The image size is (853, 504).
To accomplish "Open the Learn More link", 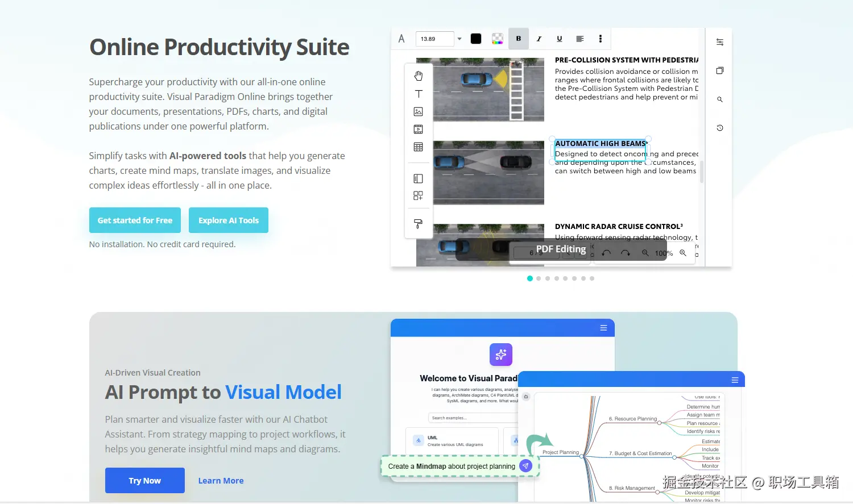I will pyautogui.click(x=221, y=481).
